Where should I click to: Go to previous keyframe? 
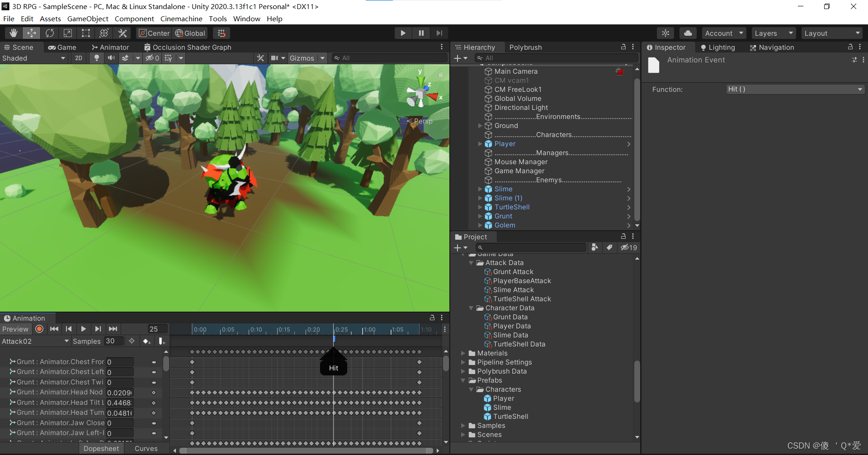click(69, 329)
